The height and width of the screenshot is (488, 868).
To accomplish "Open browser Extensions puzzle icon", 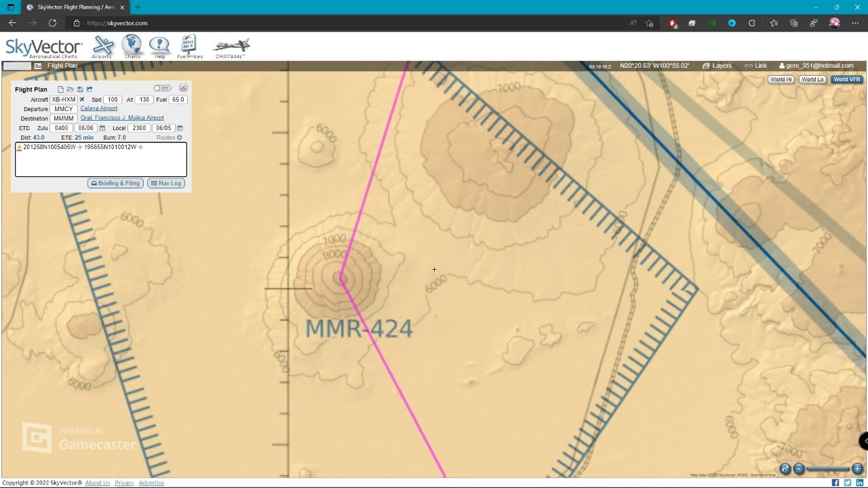I will click(752, 23).
